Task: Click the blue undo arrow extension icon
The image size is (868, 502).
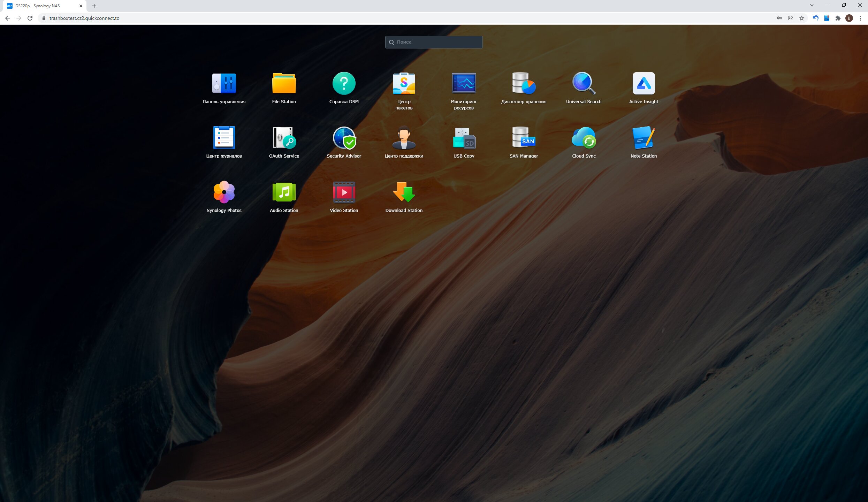Action: [815, 18]
